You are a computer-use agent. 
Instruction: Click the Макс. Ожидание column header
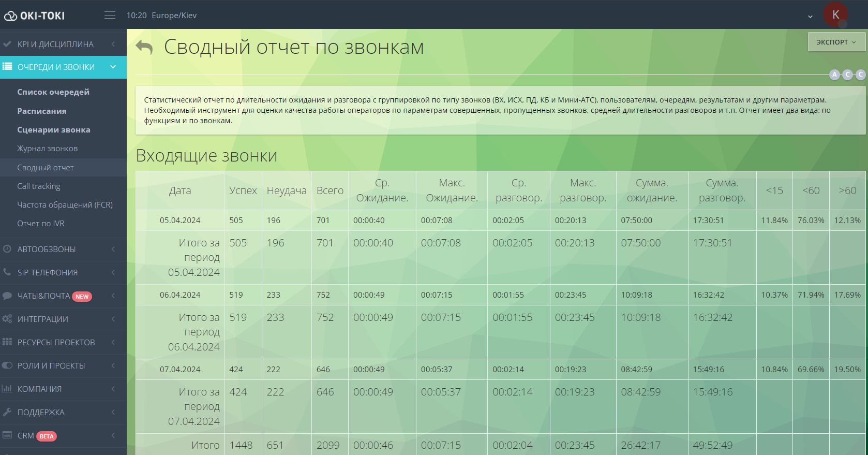pyautogui.click(x=452, y=190)
